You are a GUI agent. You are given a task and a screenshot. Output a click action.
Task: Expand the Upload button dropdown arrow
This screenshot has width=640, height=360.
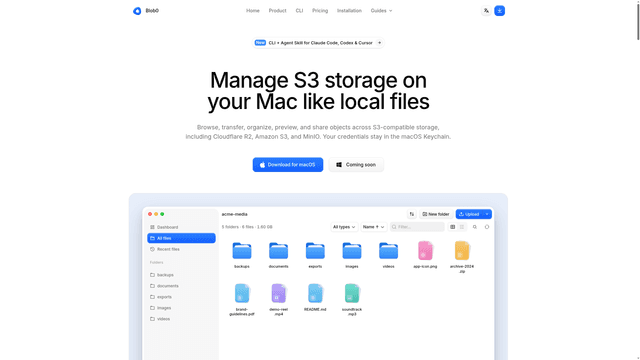coord(487,214)
